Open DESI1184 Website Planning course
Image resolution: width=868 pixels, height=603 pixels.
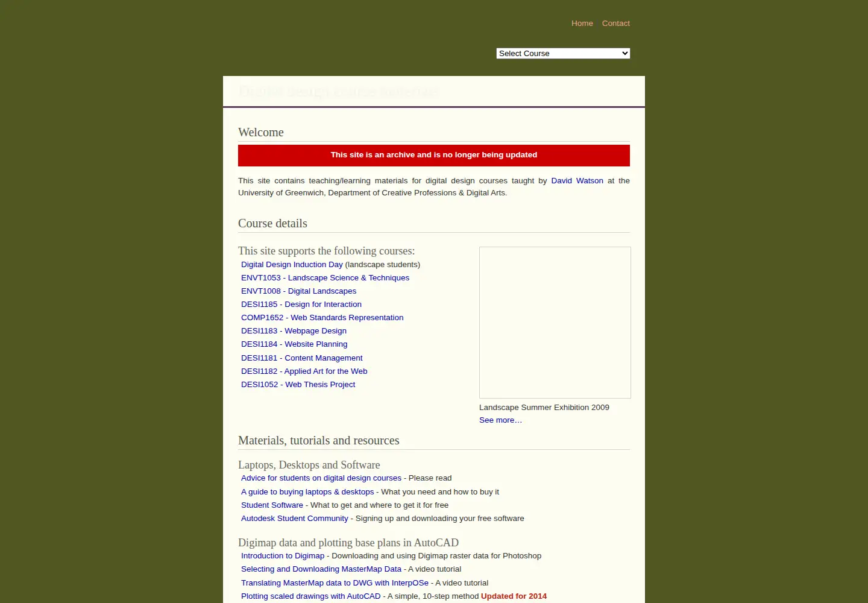pyautogui.click(x=294, y=344)
